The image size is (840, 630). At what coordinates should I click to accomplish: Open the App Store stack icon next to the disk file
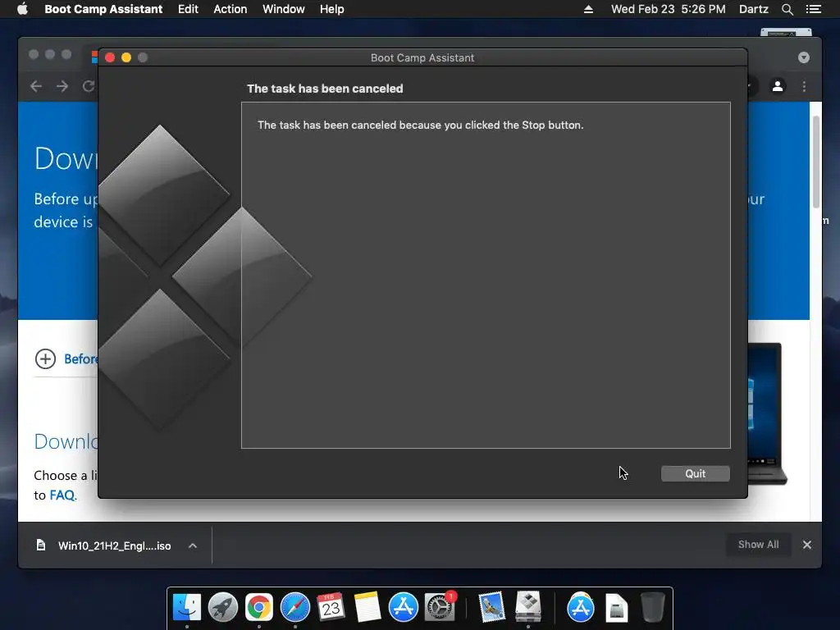coord(580,608)
